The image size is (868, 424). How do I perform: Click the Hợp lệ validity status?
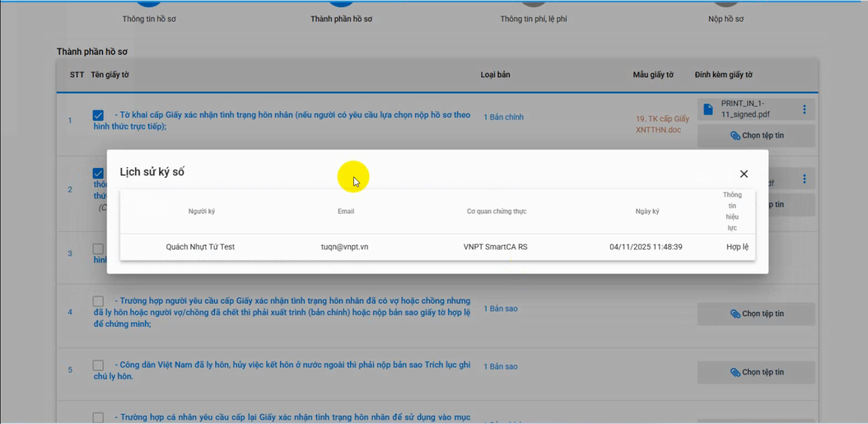(x=737, y=247)
